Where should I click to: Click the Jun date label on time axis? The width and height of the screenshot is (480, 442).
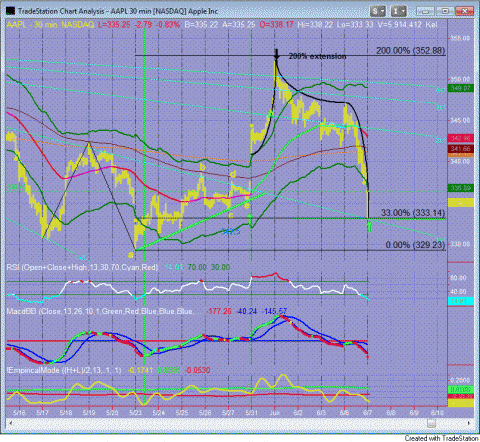point(274,413)
